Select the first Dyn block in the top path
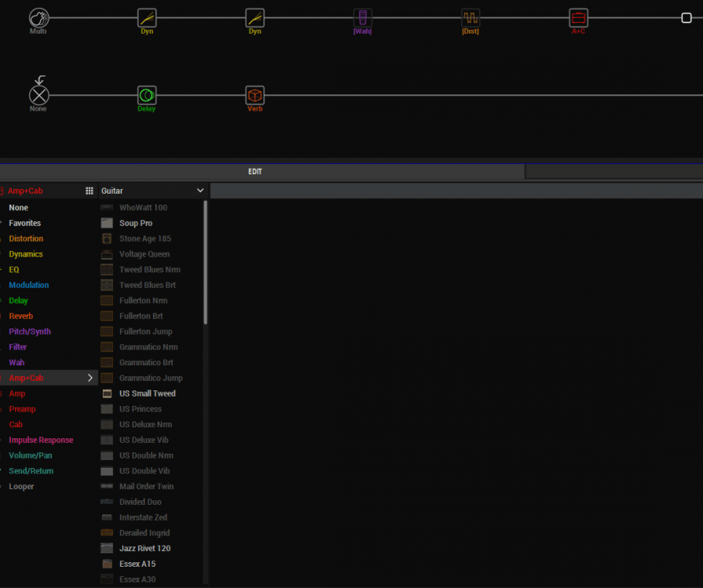Screen dimensions: 703x588 coord(147,18)
